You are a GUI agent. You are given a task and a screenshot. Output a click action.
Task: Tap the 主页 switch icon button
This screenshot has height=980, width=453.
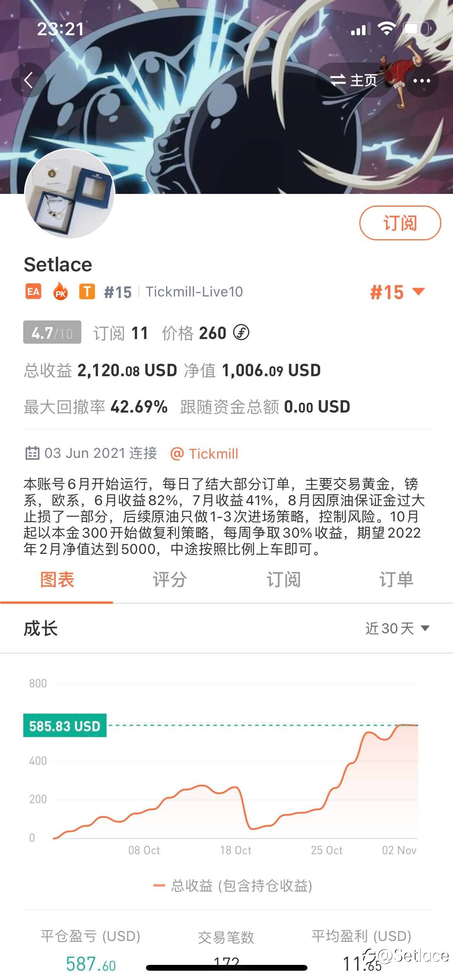coord(354,81)
